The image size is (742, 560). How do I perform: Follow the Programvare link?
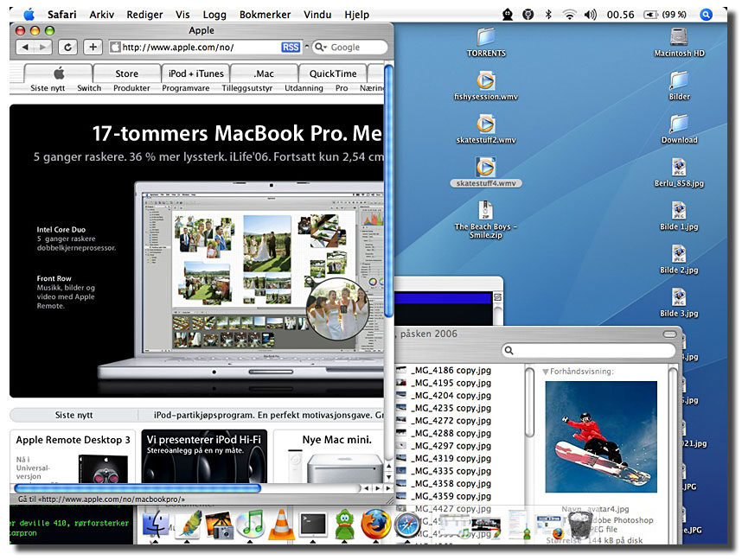click(x=185, y=88)
